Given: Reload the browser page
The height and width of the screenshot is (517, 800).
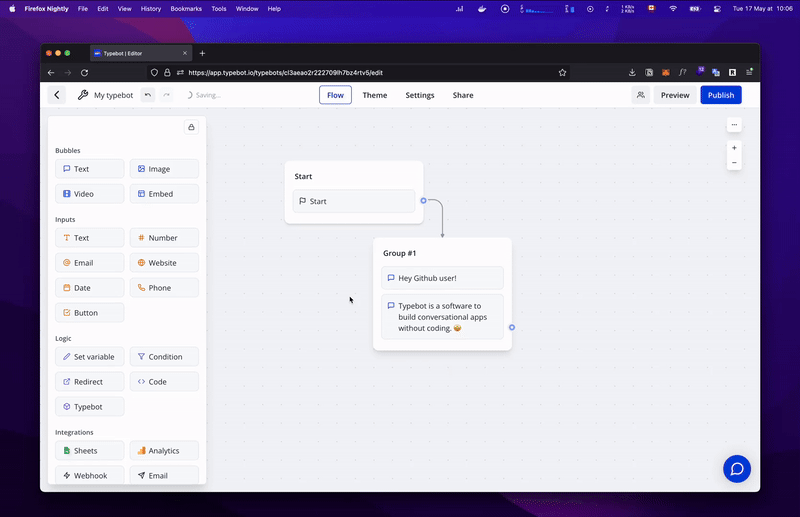Looking at the screenshot, I should (x=84, y=72).
